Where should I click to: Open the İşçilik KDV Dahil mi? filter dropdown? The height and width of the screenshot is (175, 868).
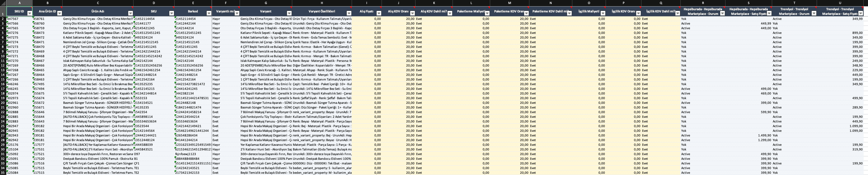click(x=677, y=13)
